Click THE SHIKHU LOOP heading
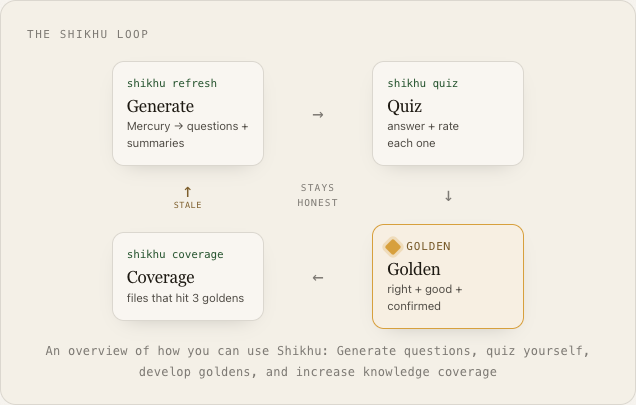Viewport: 636px width, 405px height. [88, 34]
